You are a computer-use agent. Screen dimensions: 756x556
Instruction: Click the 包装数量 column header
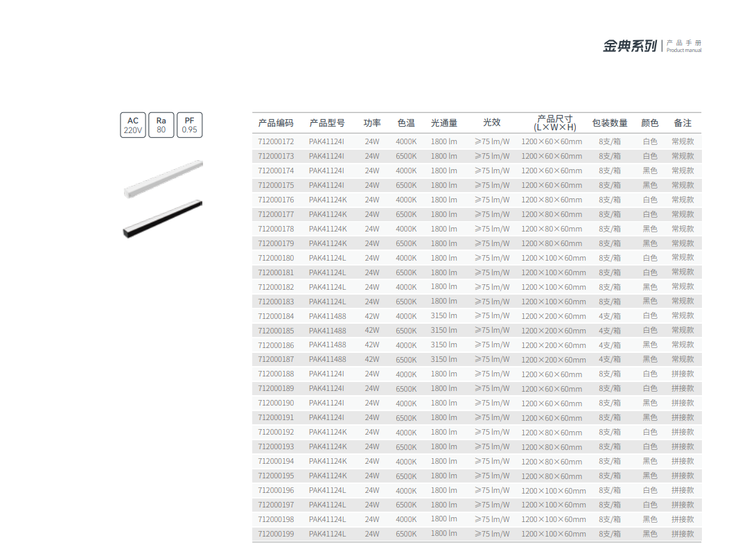pyautogui.click(x=610, y=123)
